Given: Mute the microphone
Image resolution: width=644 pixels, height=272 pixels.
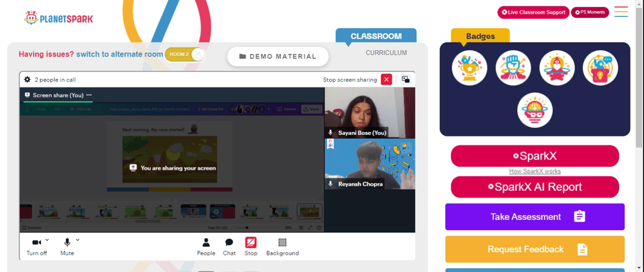Looking at the screenshot, I should [67, 246].
